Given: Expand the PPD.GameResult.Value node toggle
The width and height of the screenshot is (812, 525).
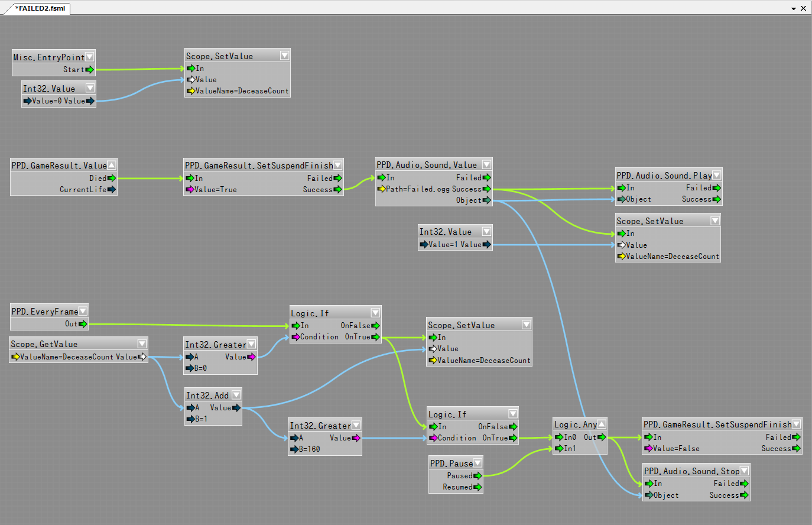Looking at the screenshot, I should tap(111, 165).
